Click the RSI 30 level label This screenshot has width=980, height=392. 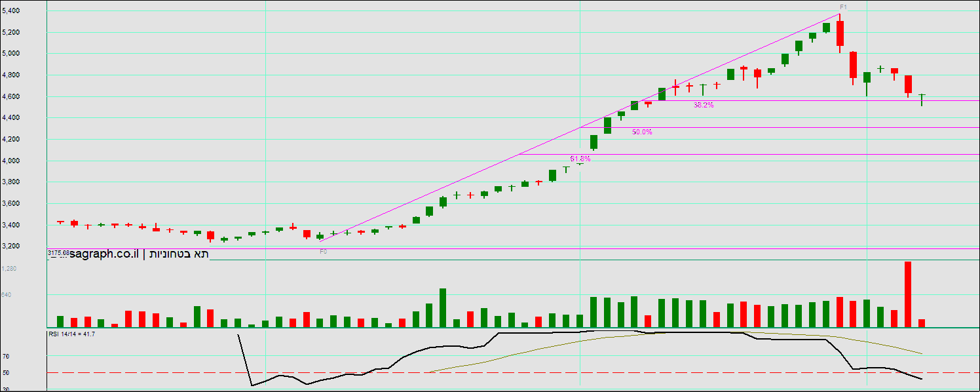tap(5, 388)
